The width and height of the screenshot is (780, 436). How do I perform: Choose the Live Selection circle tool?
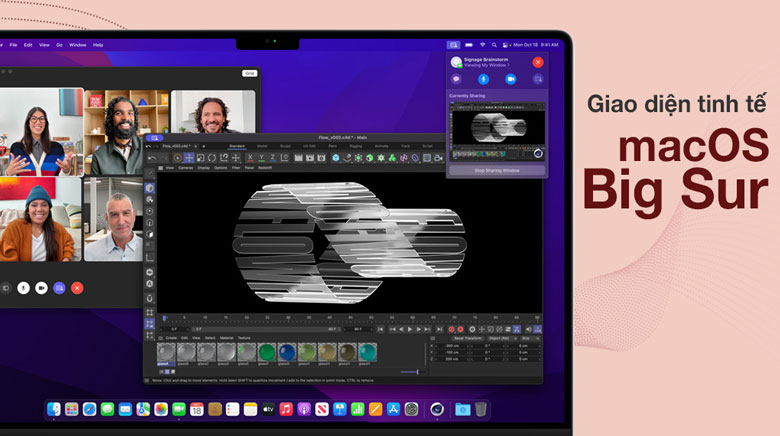pos(178,158)
